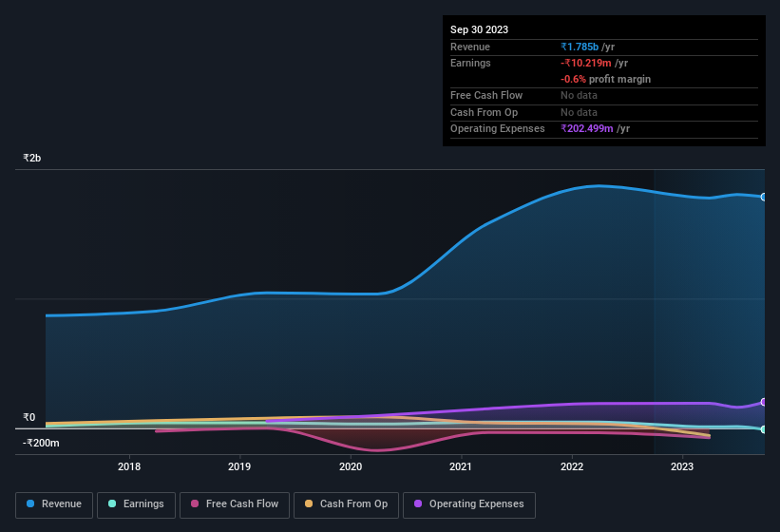The height and width of the screenshot is (532, 780).
Task: Click the Revenue tooltip row label
Action: click(x=470, y=47)
